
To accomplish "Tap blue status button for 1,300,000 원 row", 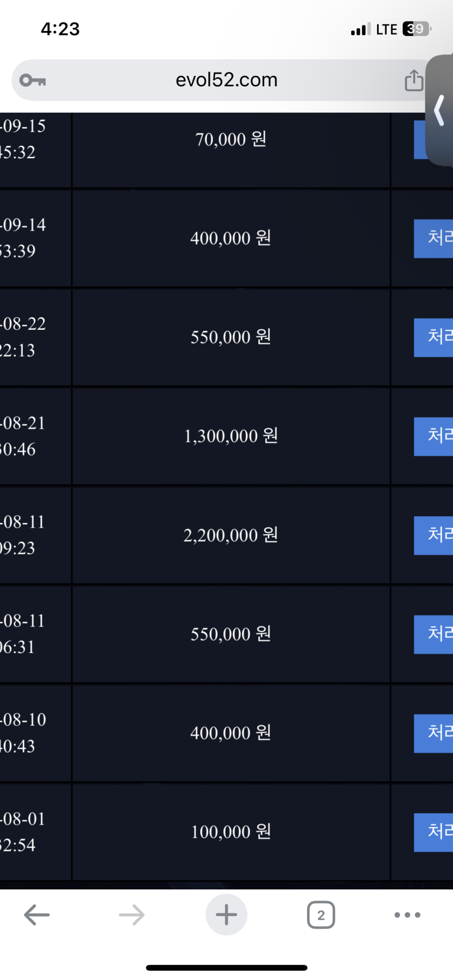I will (433, 437).
